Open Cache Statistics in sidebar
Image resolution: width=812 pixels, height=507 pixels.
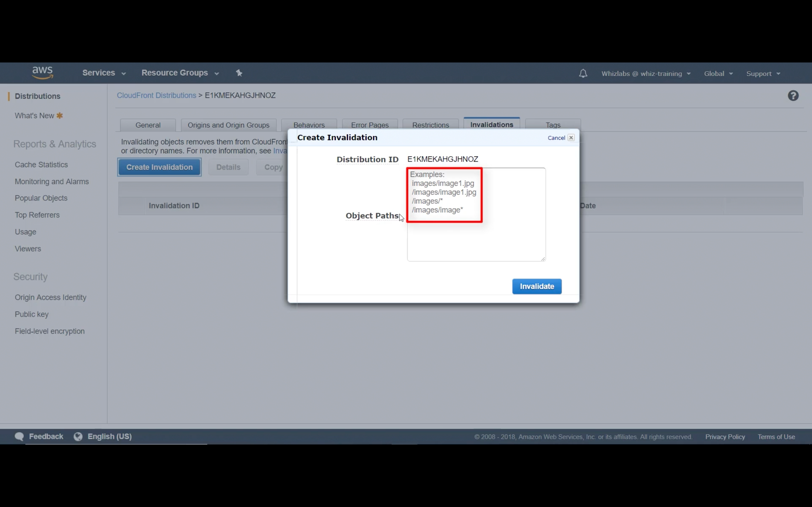pyautogui.click(x=41, y=165)
